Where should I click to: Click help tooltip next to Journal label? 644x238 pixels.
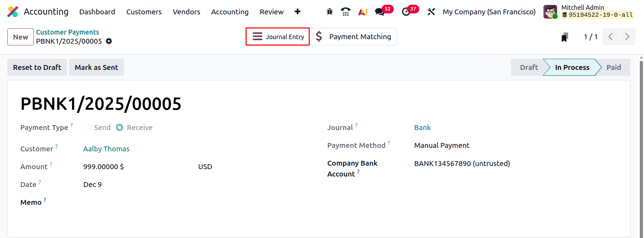(x=356, y=125)
